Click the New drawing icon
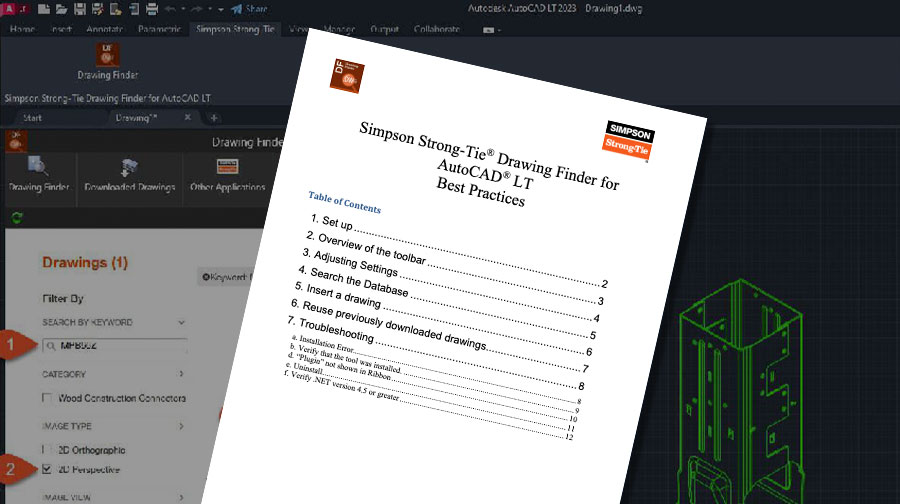The height and width of the screenshot is (504, 900). [x=44, y=9]
